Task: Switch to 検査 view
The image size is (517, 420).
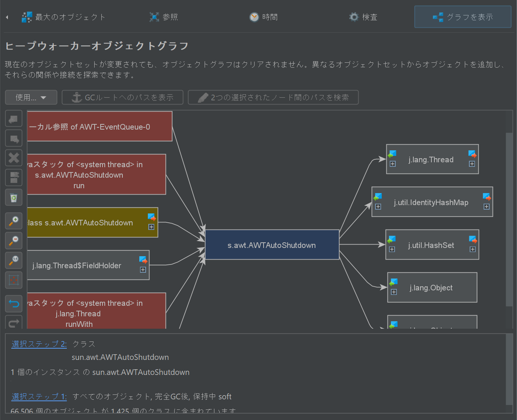Action: tap(363, 17)
